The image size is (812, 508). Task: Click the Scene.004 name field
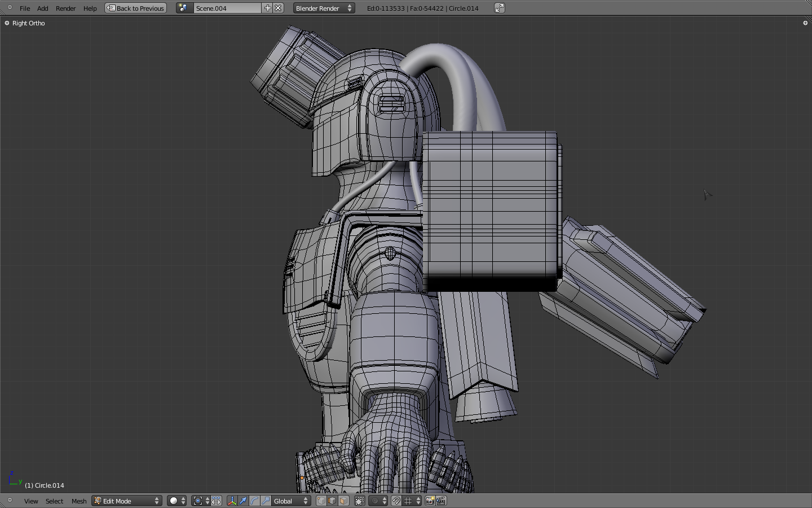pyautogui.click(x=227, y=8)
